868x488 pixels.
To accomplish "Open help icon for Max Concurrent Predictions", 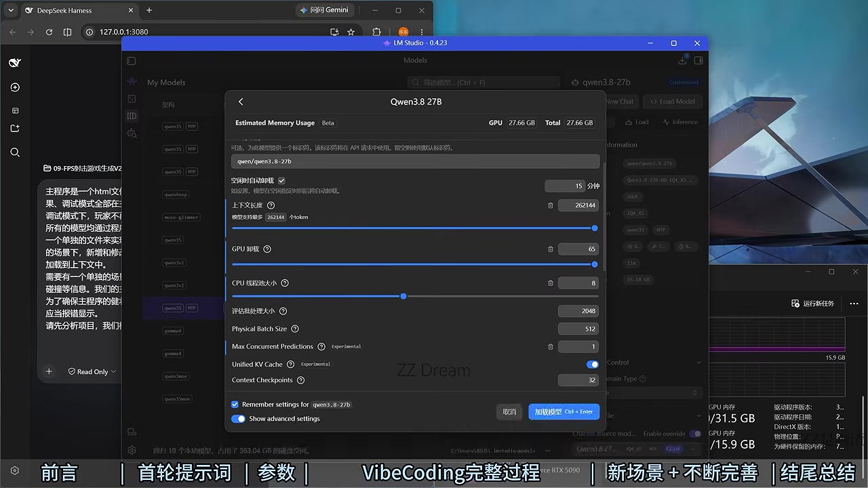I will [x=321, y=346].
